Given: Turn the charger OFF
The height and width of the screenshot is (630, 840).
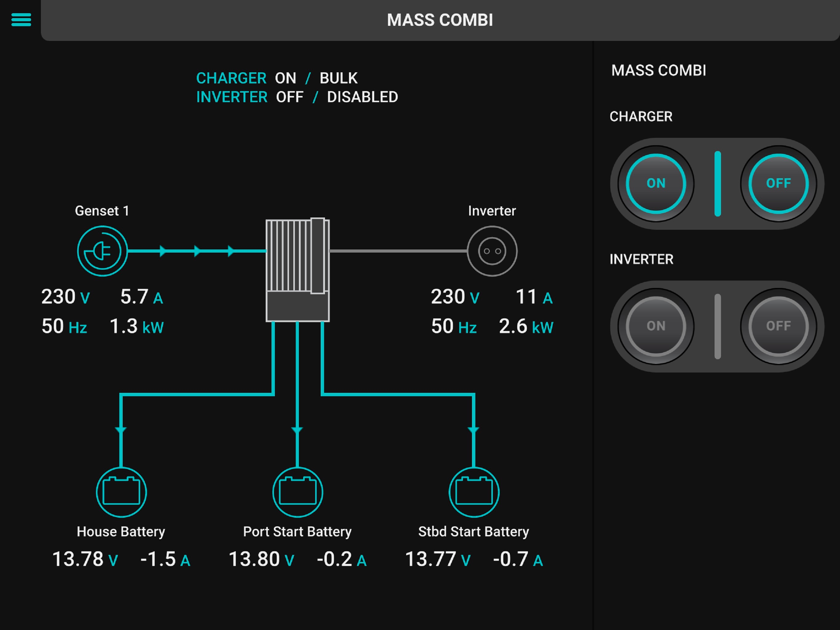Looking at the screenshot, I should pyautogui.click(x=778, y=184).
